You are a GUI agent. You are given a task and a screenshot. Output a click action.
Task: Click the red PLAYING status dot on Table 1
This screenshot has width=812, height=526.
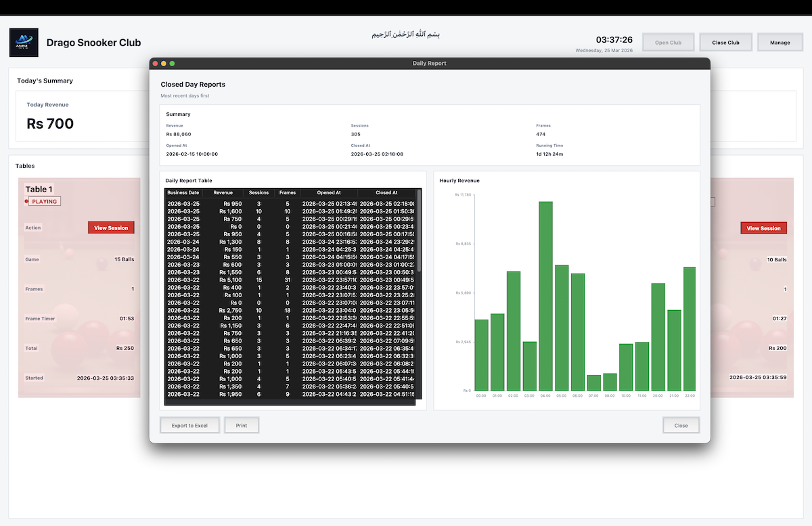point(26,201)
